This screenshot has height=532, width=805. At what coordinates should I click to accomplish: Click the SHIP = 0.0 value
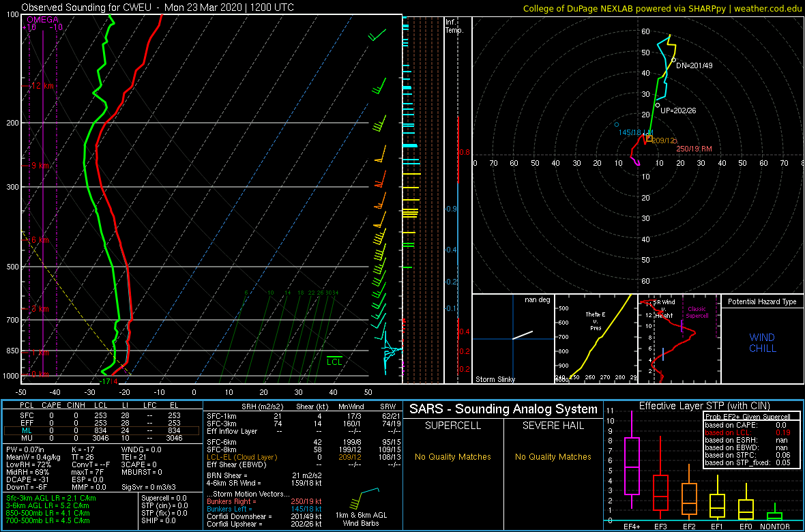click(x=160, y=521)
